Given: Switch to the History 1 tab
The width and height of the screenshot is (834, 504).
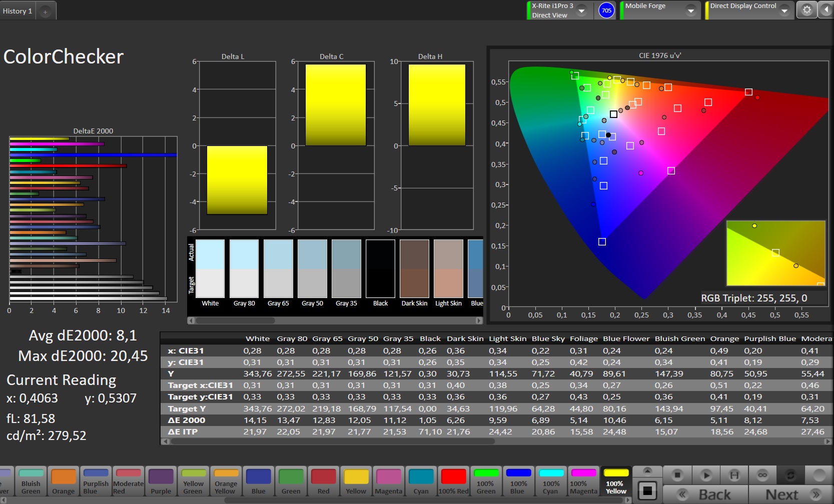Looking at the screenshot, I should pos(18,11).
